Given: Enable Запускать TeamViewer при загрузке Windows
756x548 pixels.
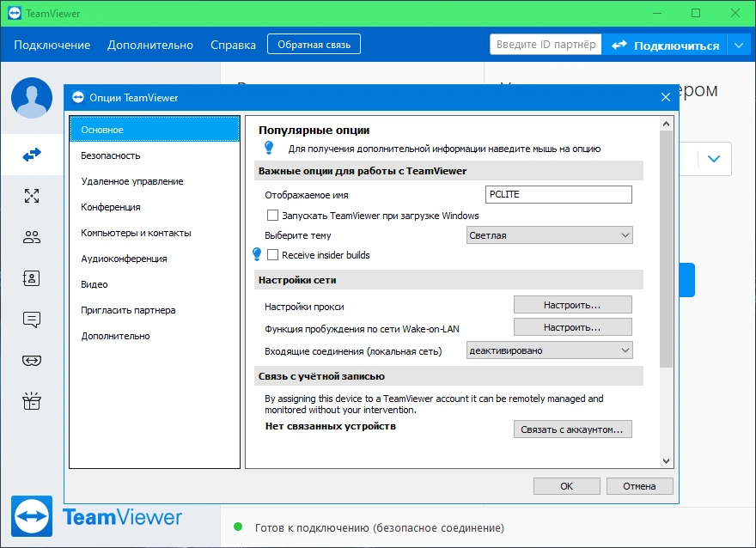Looking at the screenshot, I should pyautogui.click(x=272, y=215).
